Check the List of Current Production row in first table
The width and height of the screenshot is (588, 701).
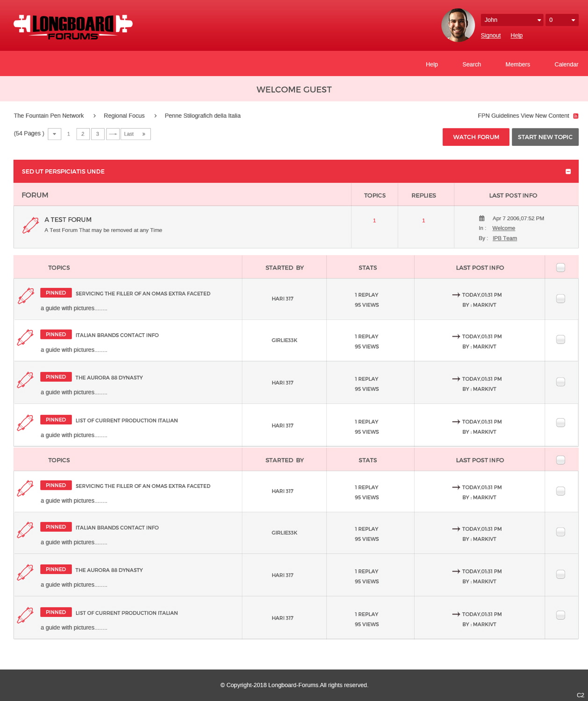pos(560,422)
